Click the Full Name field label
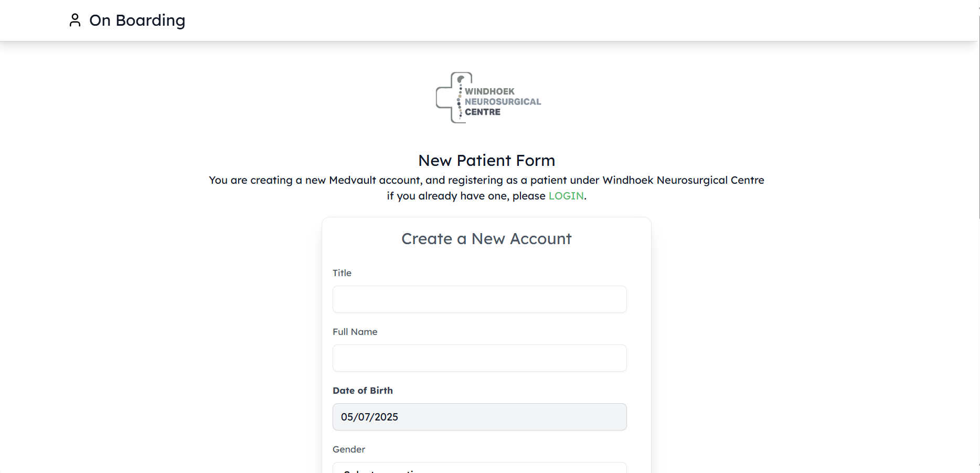Image resolution: width=980 pixels, height=473 pixels. point(355,332)
